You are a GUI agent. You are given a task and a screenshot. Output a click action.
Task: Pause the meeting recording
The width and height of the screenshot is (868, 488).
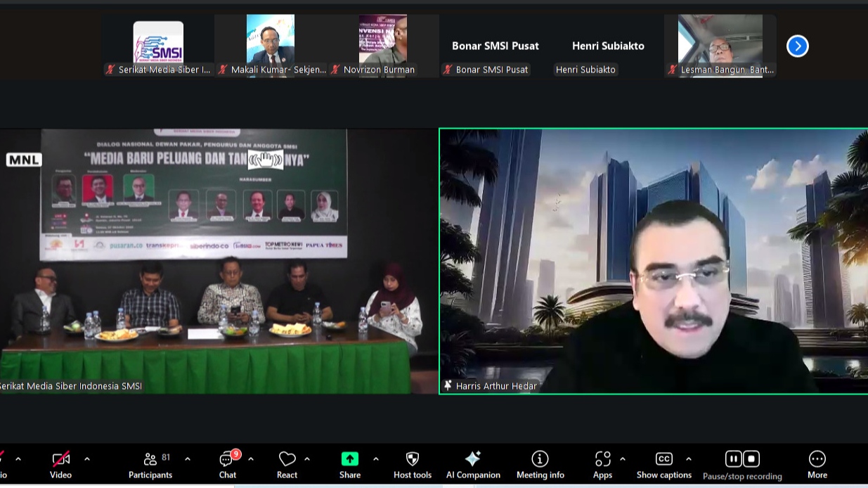733,458
